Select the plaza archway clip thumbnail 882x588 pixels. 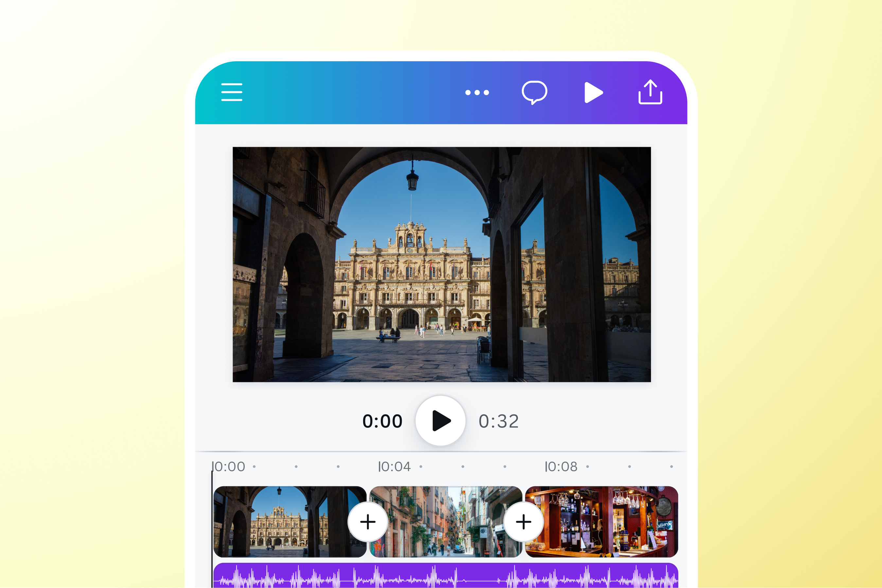click(x=289, y=522)
